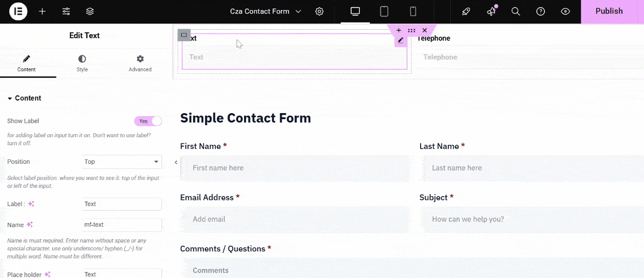Click the preview changes eye icon

coord(566,12)
